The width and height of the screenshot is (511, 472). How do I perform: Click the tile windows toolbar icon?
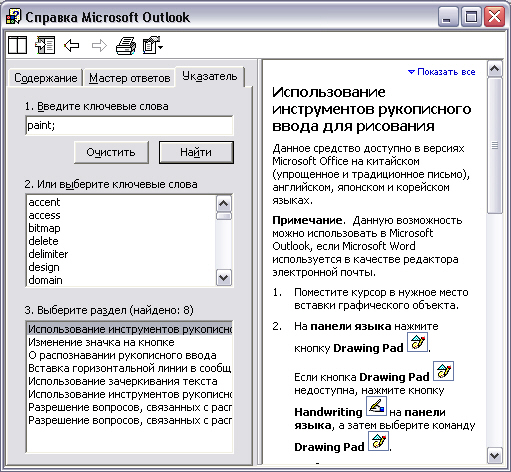coord(17,45)
